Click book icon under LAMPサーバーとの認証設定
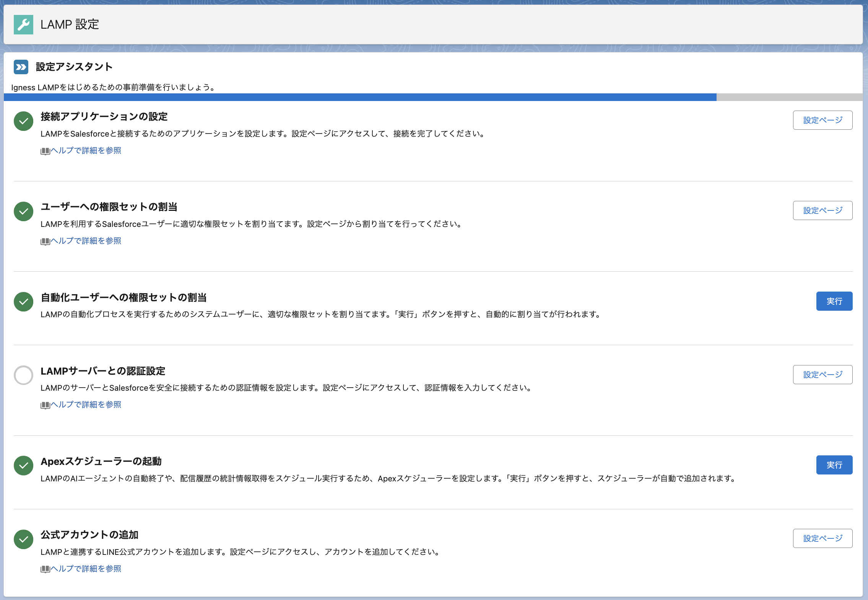Screen dimensions: 868x600 click(x=45, y=405)
